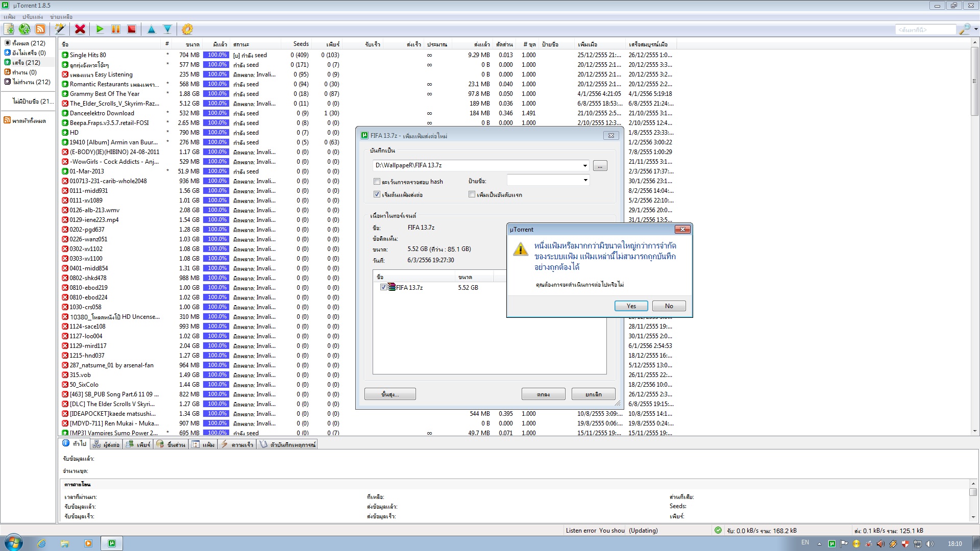Click the red X Remove torrent icon
Image resolution: width=980 pixels, height=551 pixels.
click(80, 29)
